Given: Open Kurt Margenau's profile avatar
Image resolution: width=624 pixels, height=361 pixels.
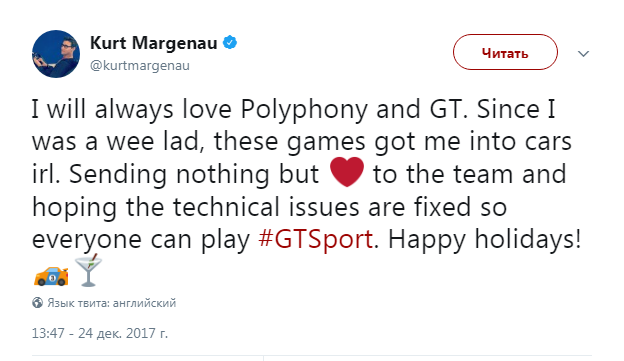Looking at the screenshot, I should (x=56, y=54).
